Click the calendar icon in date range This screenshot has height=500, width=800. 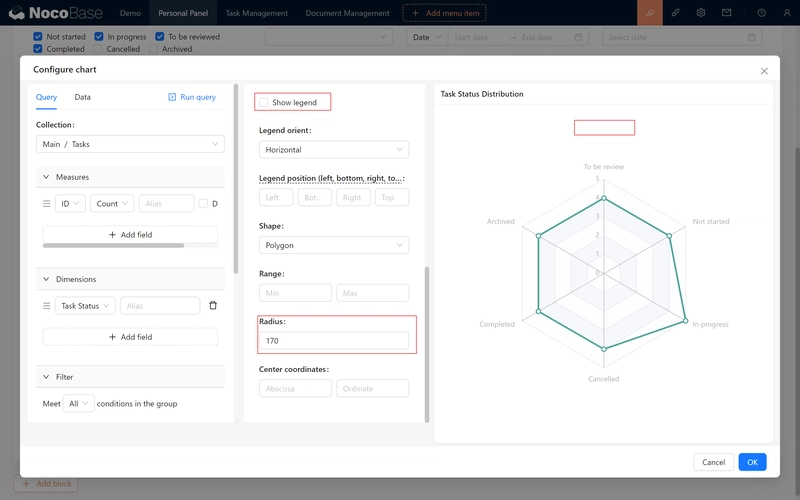point(578,37)
